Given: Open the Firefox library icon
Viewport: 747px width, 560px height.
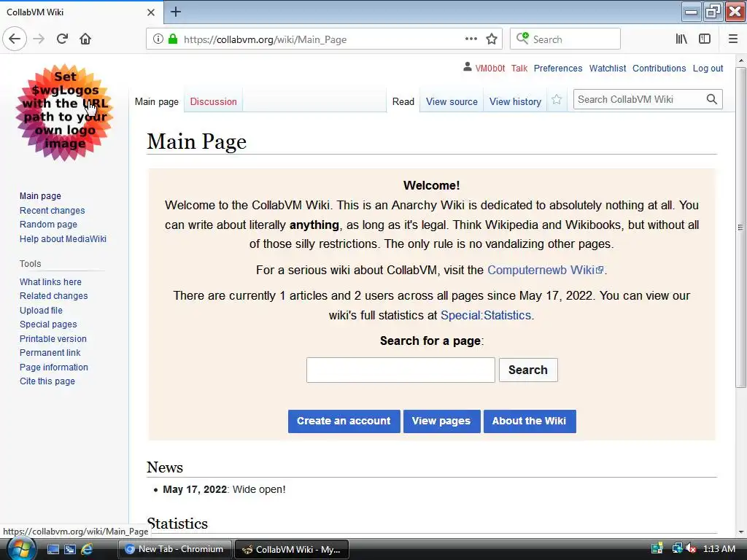Looking at the screenshot, I should pos(681,39).
